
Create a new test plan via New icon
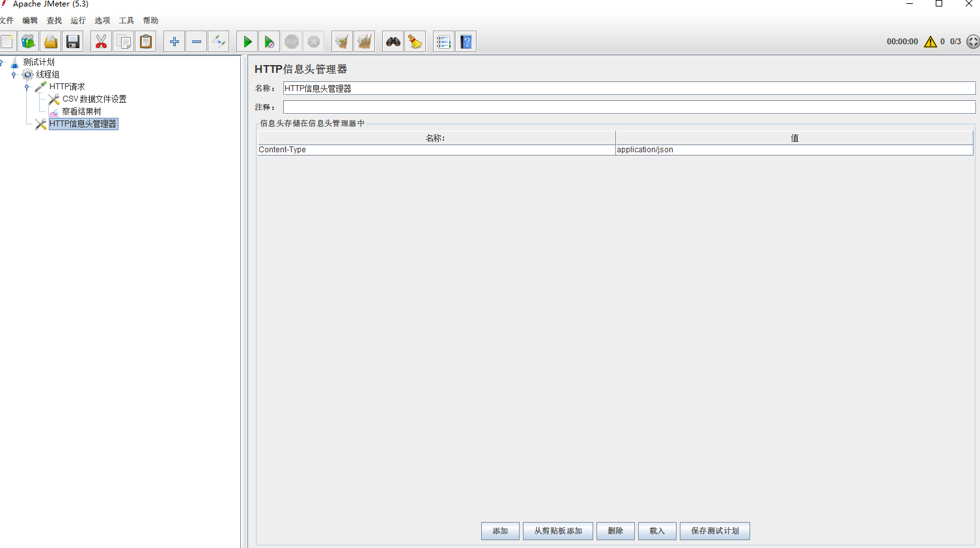coord(7,42)
